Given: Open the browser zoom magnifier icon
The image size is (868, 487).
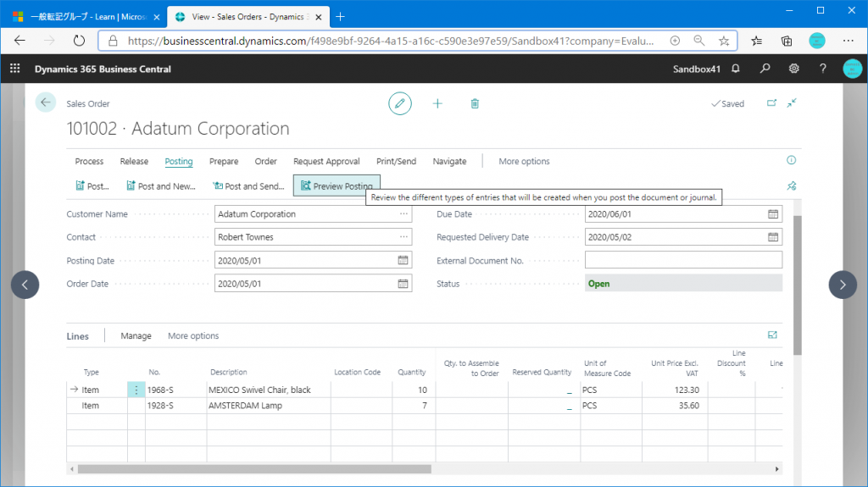Looking at the screenshot, I should pos(699,41).
